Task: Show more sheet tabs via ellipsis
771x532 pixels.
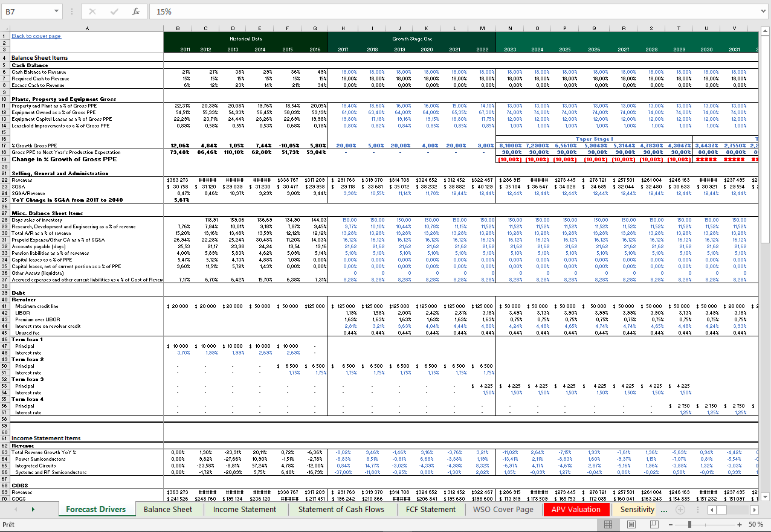Action: tap(665, 510)
